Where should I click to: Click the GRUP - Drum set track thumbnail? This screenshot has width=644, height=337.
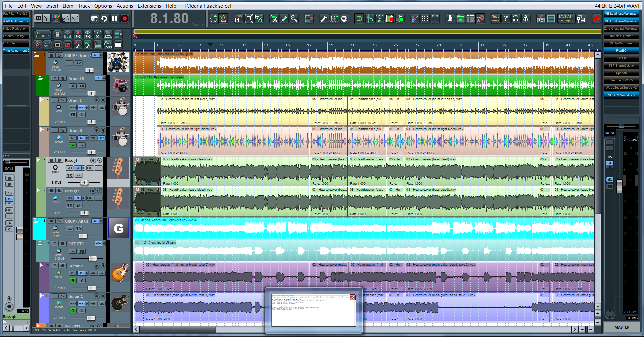[118, 62]
